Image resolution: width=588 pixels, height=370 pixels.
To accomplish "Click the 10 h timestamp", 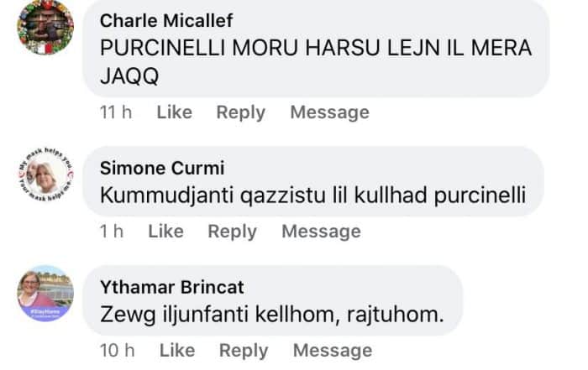I will click(x=117, y=351).
